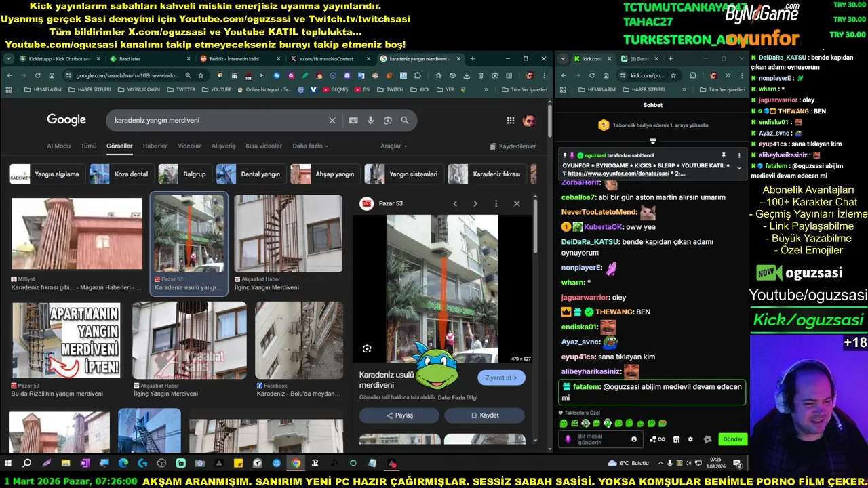Open tab search dropdown in Kick window
Image resolution: width=868 pixels, height=488 pixels.
pyautogui.click(x=562, y=59)
